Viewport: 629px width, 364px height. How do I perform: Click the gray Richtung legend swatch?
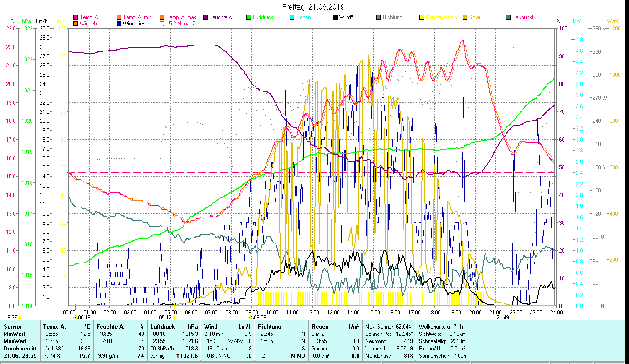click(x=379, y=17)
